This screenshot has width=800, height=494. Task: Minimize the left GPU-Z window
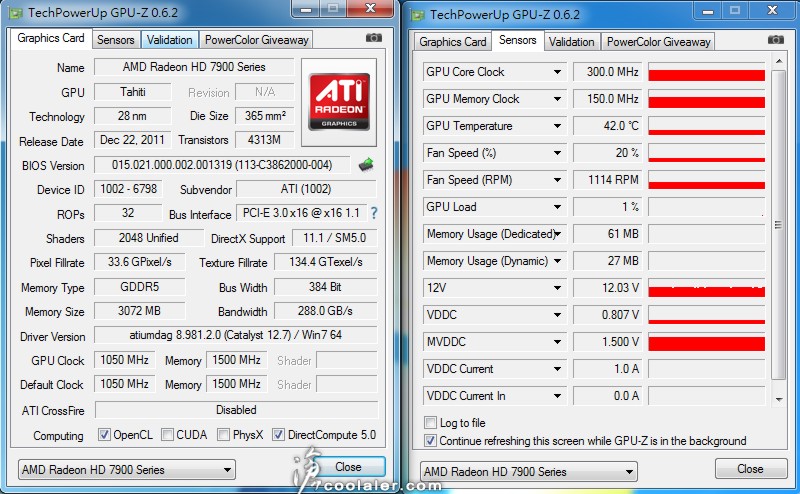click(x=306, y=9)
